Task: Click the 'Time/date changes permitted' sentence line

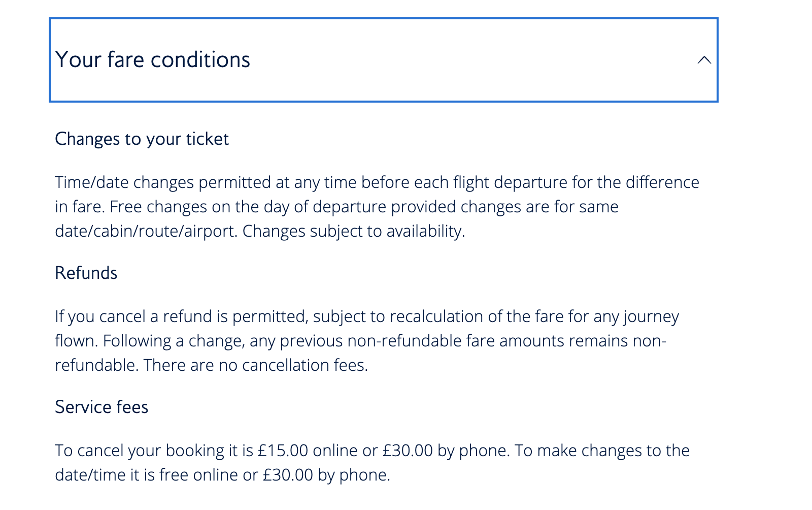Action: (377, 182)
